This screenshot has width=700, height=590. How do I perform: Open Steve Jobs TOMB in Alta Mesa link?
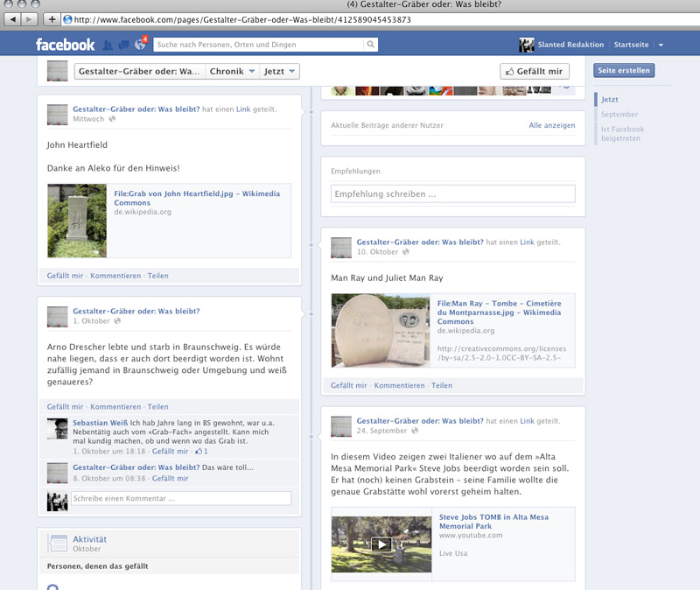[x=493, y=521]
